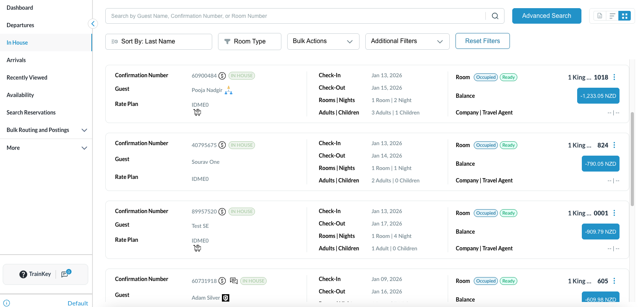
Task: Click dollar icon beside confirmation 40795675
Action: (x=222, y=145)
